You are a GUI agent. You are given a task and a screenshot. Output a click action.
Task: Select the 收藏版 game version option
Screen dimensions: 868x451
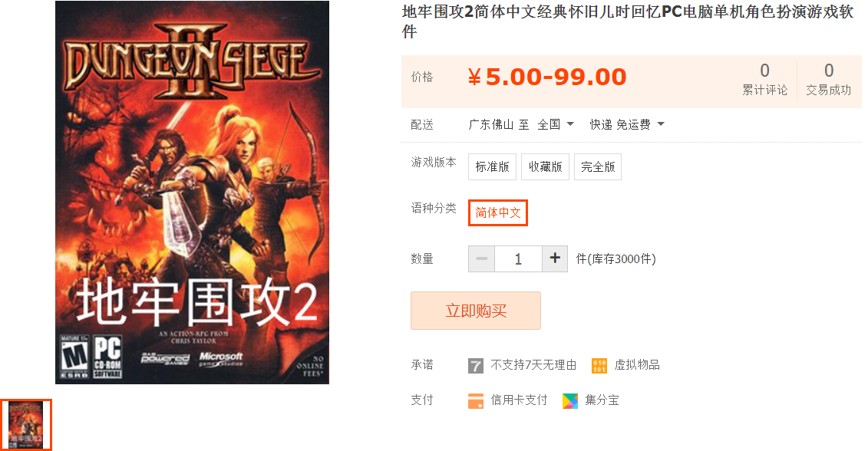coord(545,166)
